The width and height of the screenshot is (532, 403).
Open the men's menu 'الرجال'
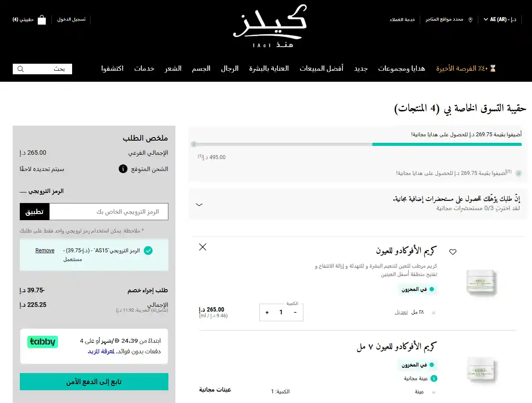tap(230, 69)
